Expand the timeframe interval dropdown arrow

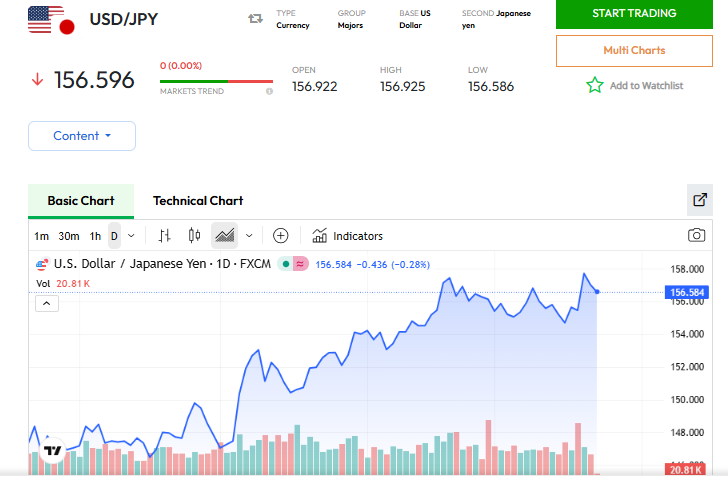pyautogui.click(x=131, y=236)
